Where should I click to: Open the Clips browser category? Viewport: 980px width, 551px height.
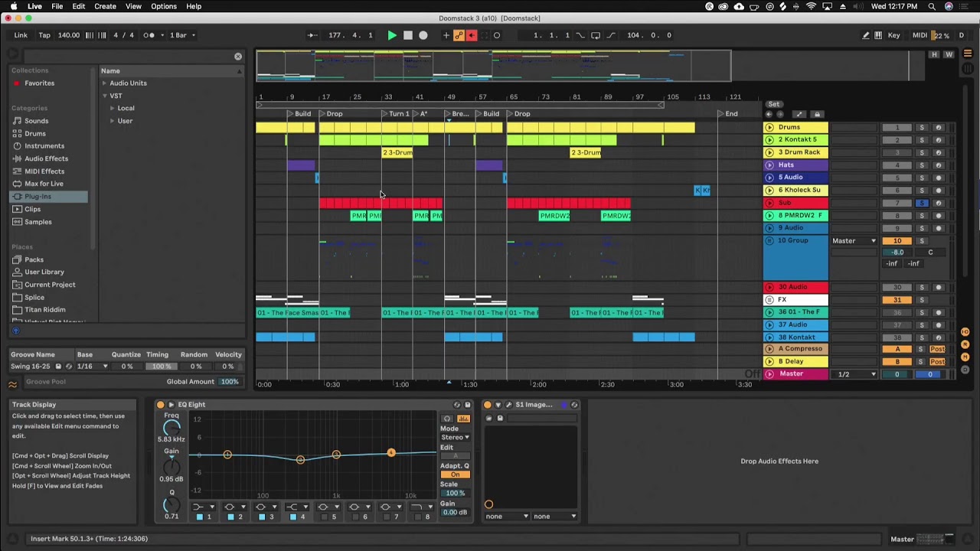click(x=32, y=209)
